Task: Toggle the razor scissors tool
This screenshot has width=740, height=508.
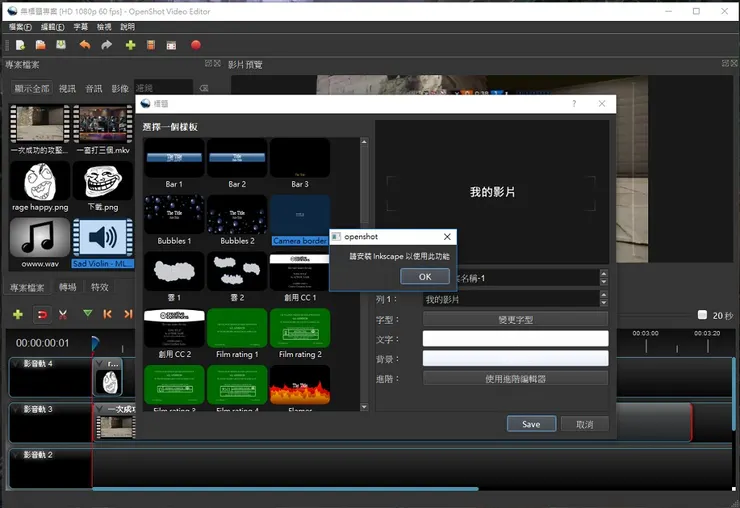Action: 63,314
